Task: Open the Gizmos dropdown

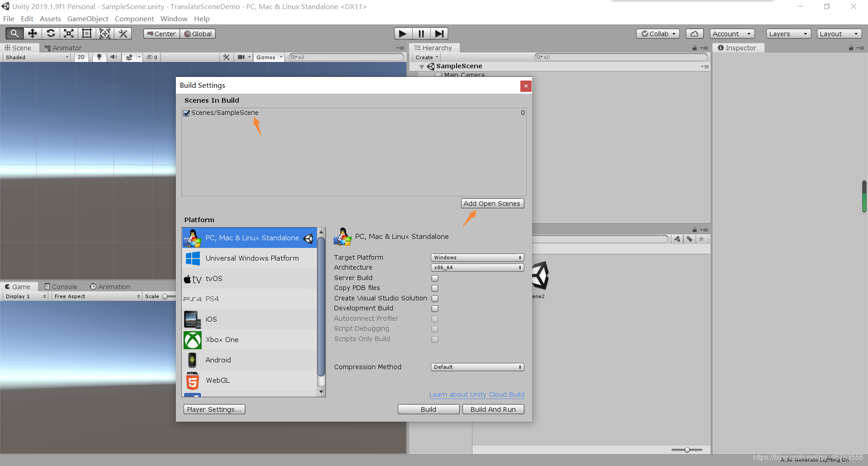Action: (269, 57)
